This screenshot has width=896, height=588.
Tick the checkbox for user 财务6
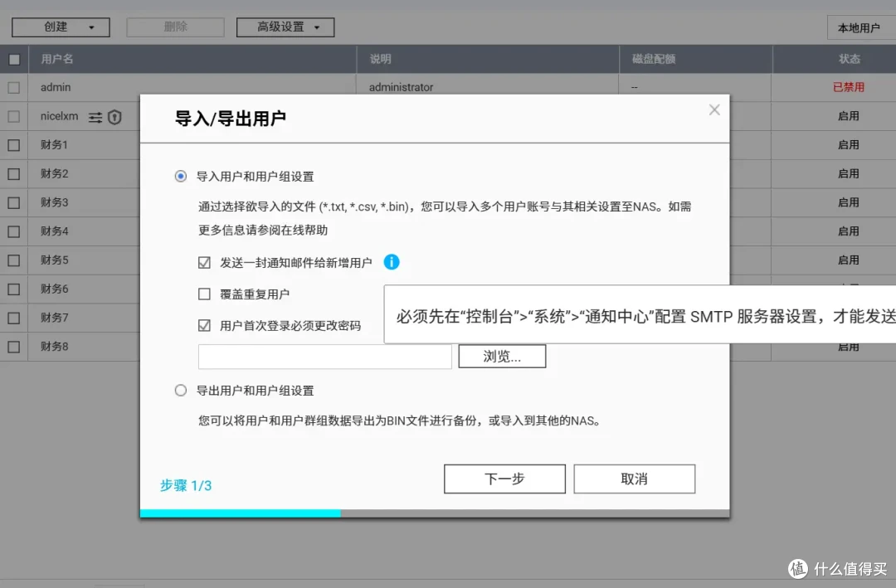coord(14,289)
